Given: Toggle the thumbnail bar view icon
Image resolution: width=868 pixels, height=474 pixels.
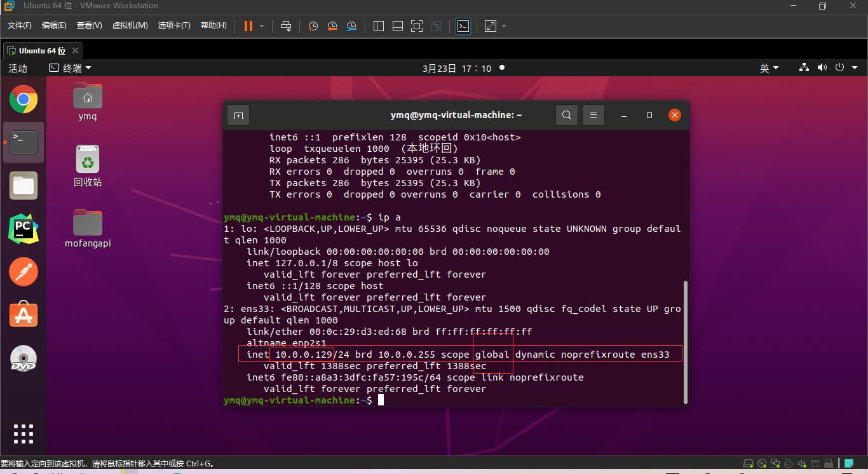Looking at the screenshot, I should [398, 26].
